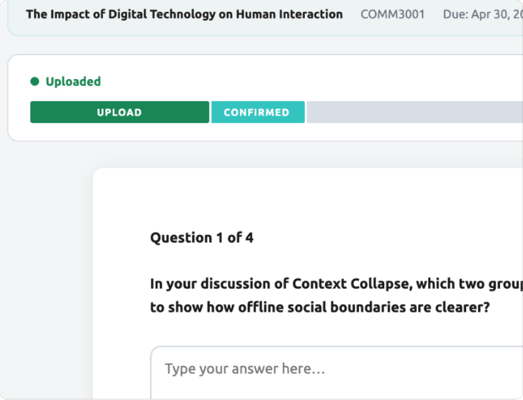Viewport: 523px width, 400px height.
Task: Click the header card beside the course code
Action: 434,28
